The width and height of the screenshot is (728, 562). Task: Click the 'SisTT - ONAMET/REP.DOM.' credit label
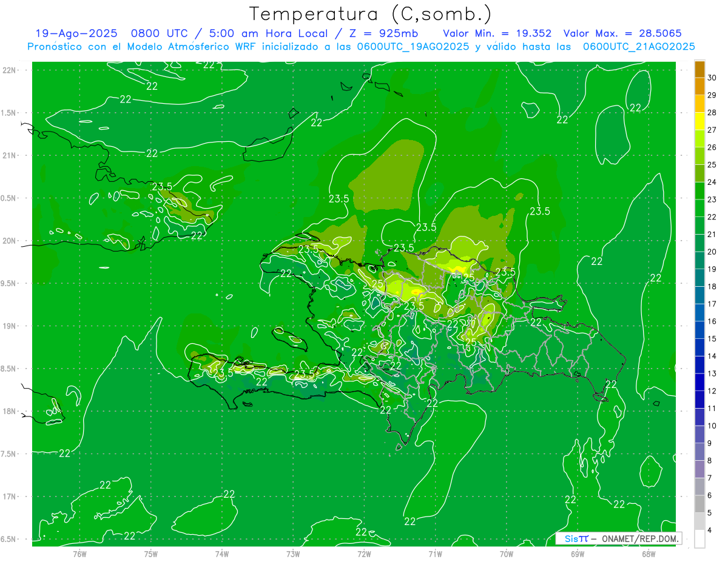tap(619, 538)
